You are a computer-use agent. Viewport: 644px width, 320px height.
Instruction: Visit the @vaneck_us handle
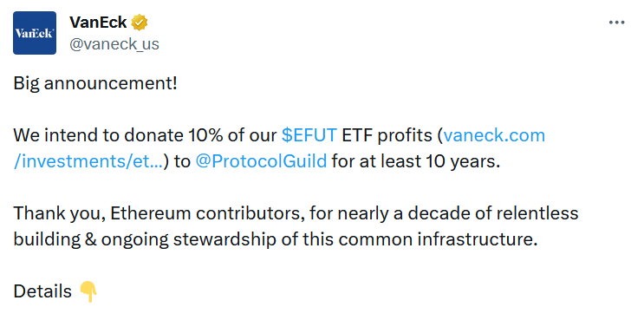(x=114, y=43)
